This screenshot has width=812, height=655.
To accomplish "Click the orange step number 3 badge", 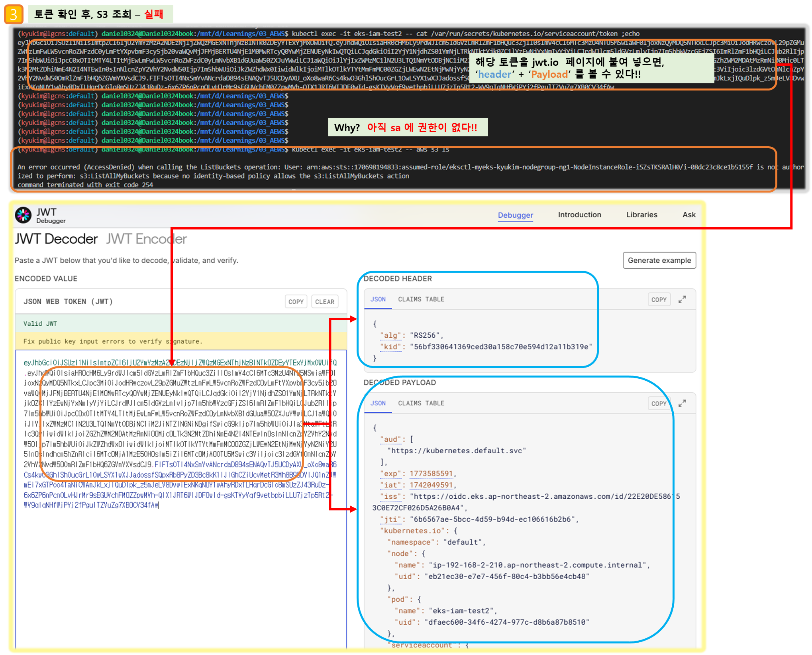I will 14,14.
